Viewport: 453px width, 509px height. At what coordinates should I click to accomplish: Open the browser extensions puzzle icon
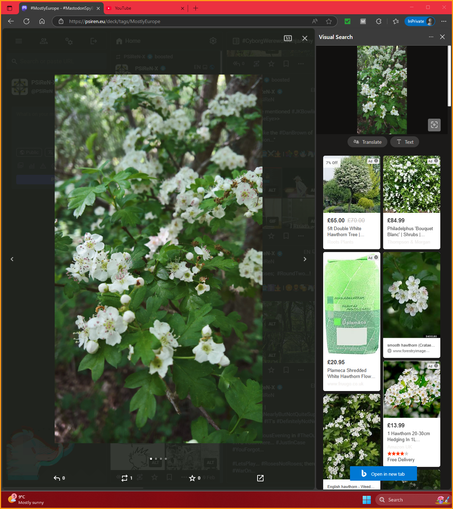(x=379, y=21)
